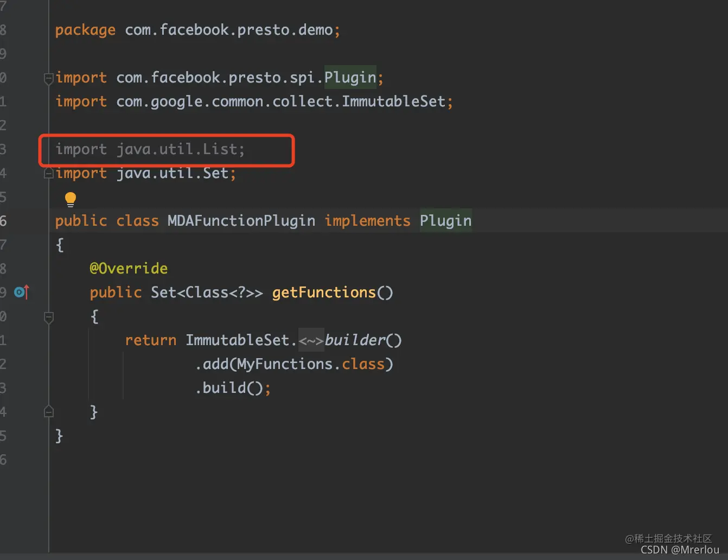Collapse the getFunctions method body fold marker

[48, 317]
